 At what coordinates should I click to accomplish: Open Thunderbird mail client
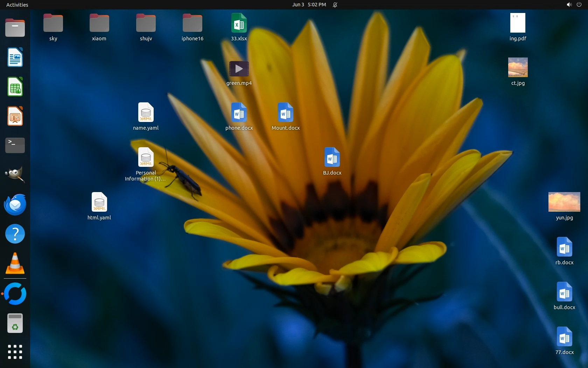click(x=15, y=204)
